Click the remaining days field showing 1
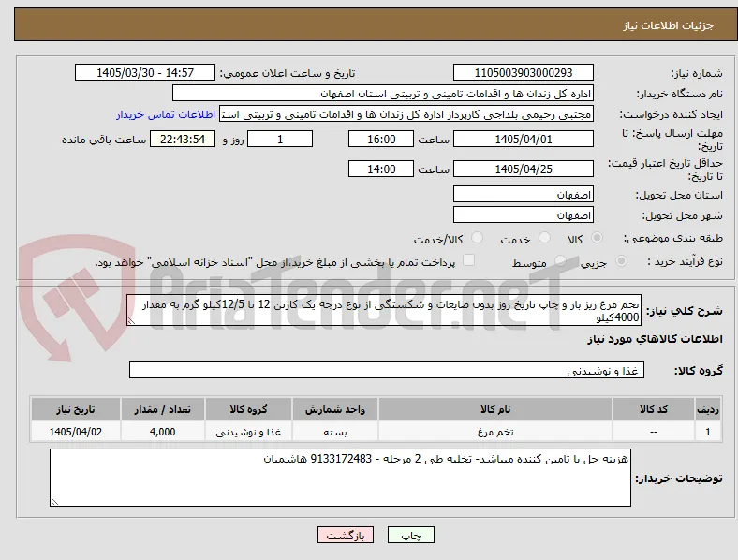The width and height of the screenshot is (738, 560). [x=280, y=139]
